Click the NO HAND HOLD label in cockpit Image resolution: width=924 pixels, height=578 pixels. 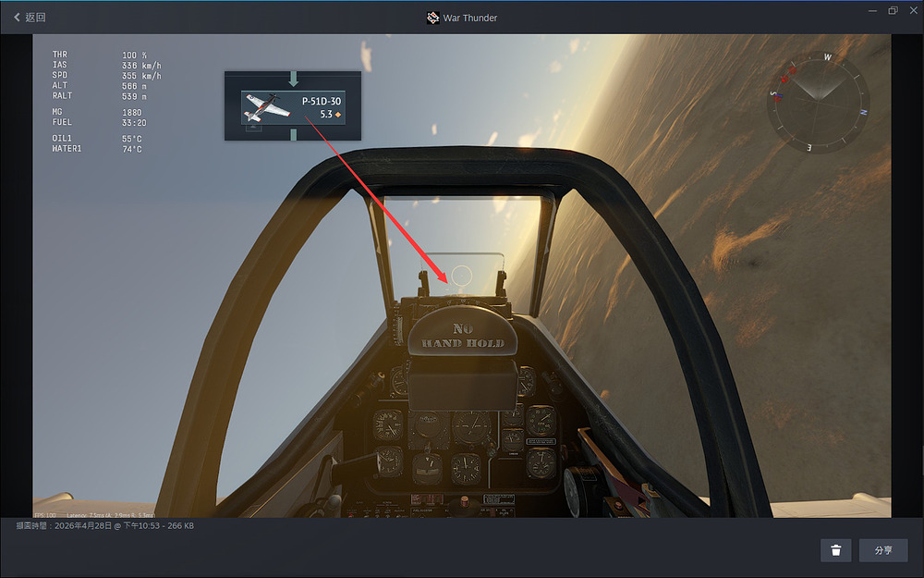[x=463, y=336]
